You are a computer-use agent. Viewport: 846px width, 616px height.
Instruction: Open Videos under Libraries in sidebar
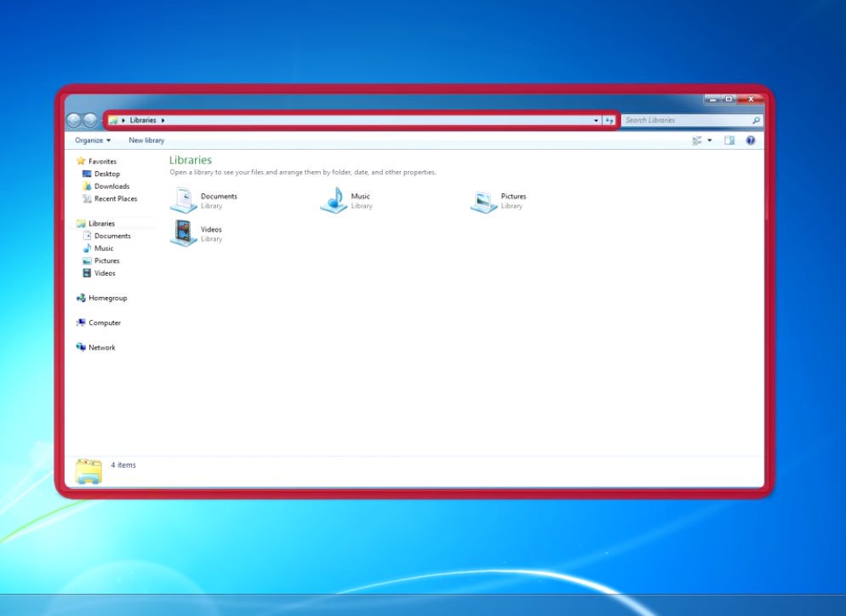[x=105, y=273]
